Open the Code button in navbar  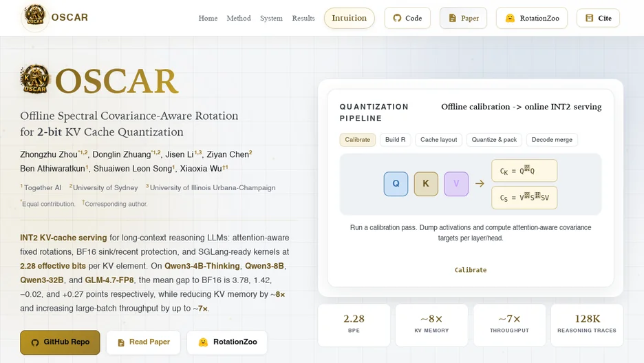(x=407, y=18)
